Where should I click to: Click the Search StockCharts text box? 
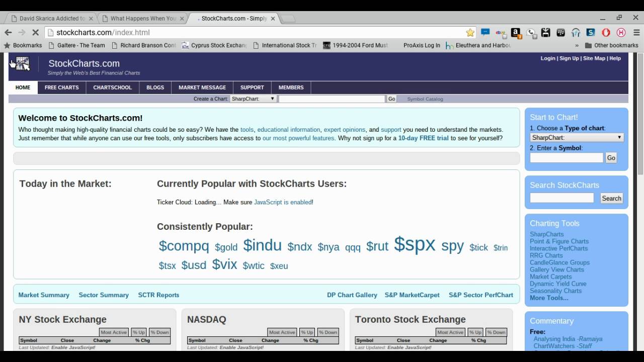[562, 198]
